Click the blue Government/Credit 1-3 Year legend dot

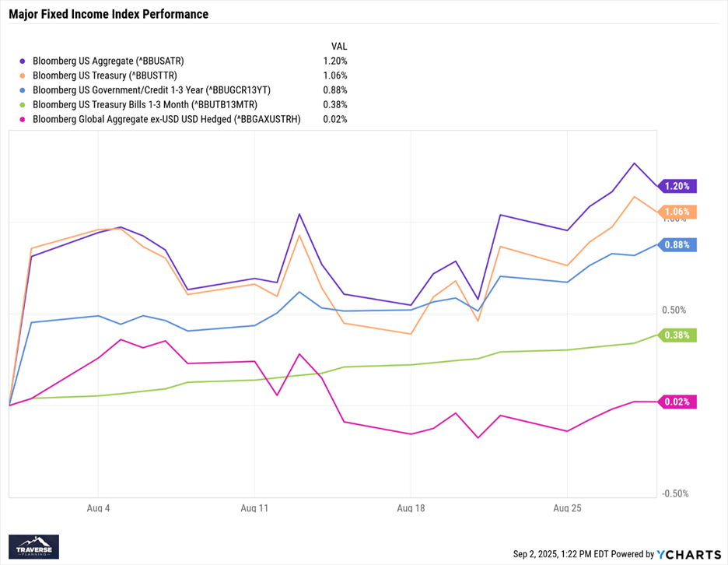tap(23, 90)
